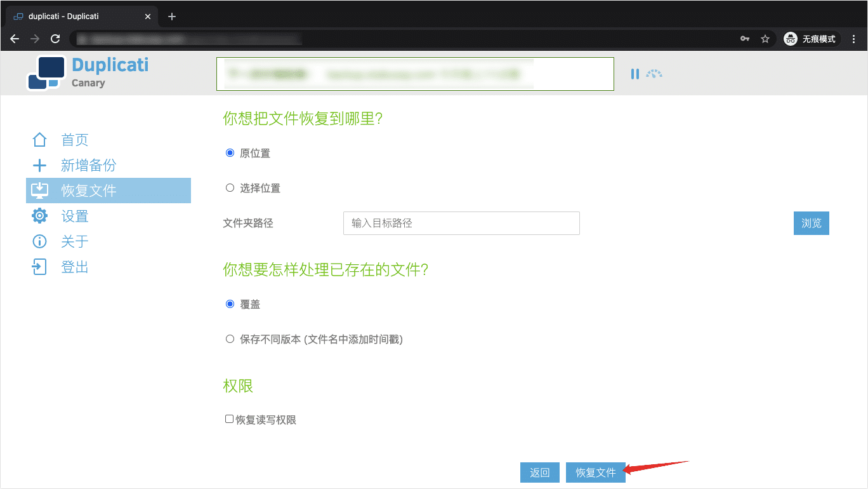
Task: Click the green-bordered status box
Action: (x=415, y=74)
